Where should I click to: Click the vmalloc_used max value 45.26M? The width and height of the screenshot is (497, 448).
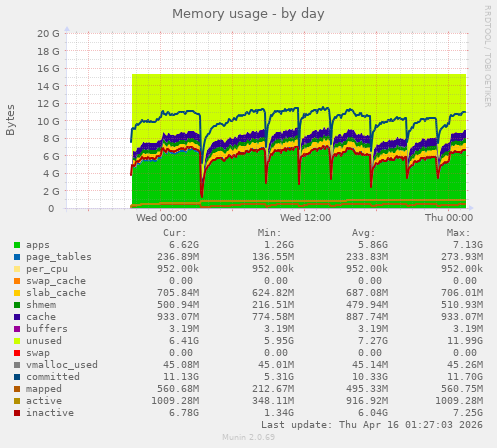click(x=465, y=365)
